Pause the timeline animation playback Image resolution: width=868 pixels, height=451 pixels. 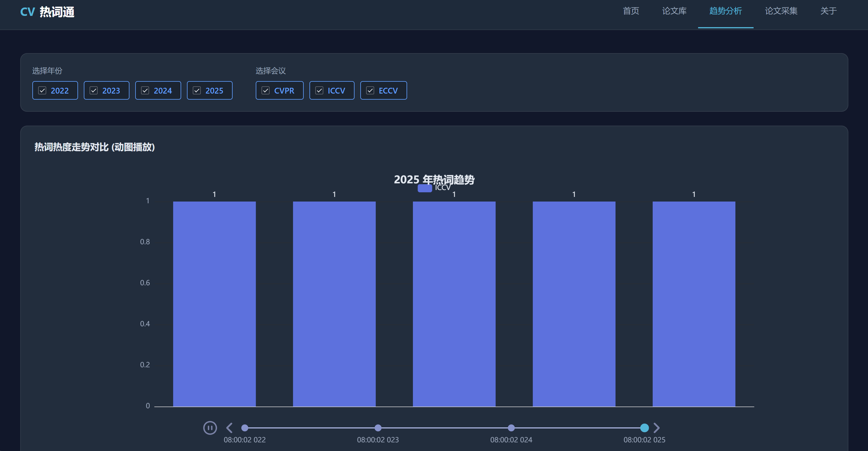210,428
